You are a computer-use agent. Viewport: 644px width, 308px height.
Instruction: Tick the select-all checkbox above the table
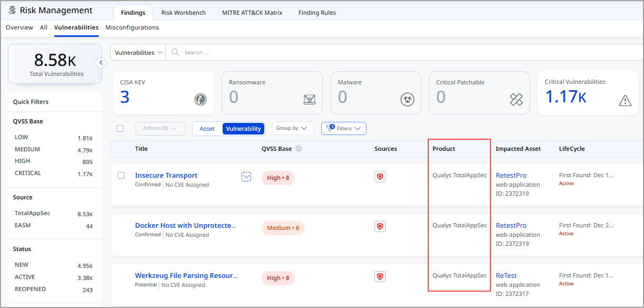click(x=120, y=128)
